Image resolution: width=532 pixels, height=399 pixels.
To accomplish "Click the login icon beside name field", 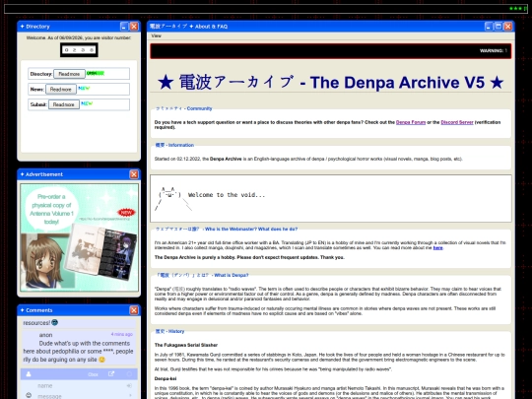I will pyautogui.click(x=129, y=386).
